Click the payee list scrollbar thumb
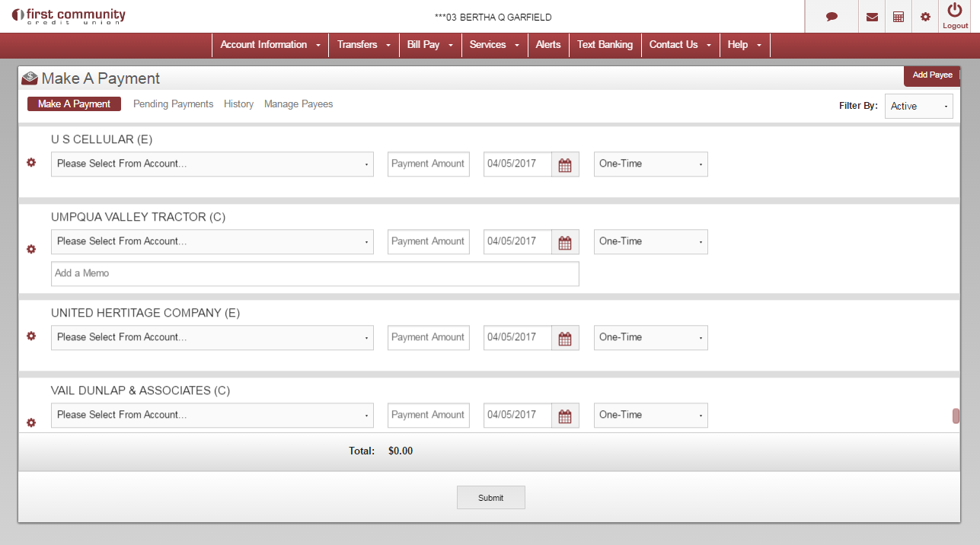The width and height of the screenshot is (980, 545). click(956, 416)
